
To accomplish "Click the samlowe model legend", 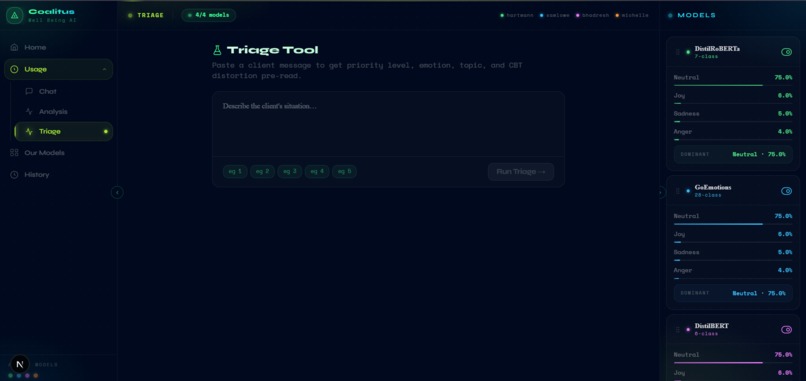I will point(555,15).
